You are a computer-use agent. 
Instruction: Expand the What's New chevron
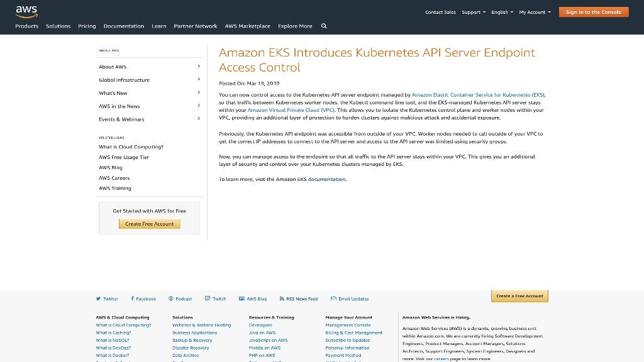[199, 93]
